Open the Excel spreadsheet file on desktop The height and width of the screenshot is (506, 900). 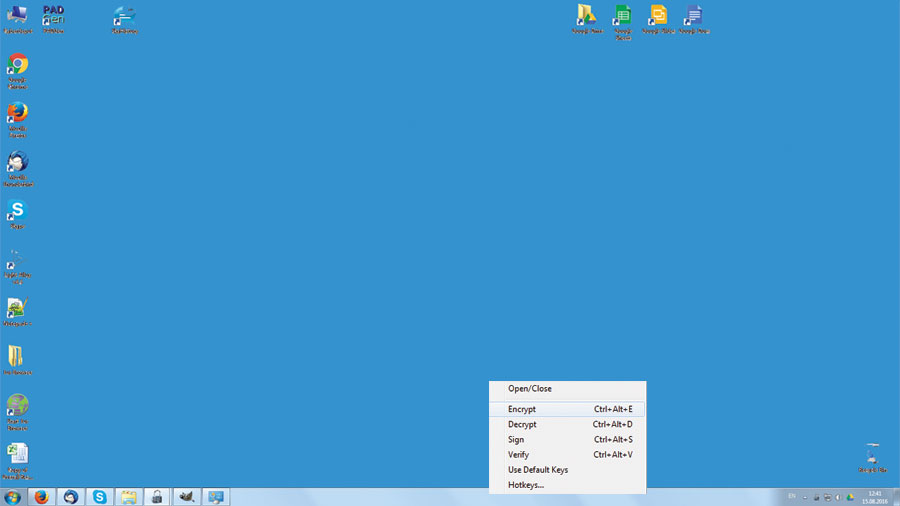[x=17, y=461]
